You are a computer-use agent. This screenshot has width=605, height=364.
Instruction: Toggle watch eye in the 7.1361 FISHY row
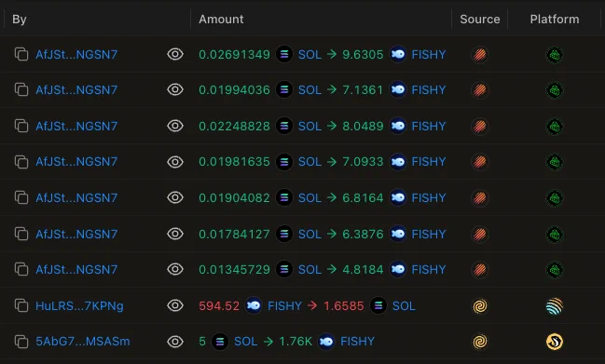(175, 89)
